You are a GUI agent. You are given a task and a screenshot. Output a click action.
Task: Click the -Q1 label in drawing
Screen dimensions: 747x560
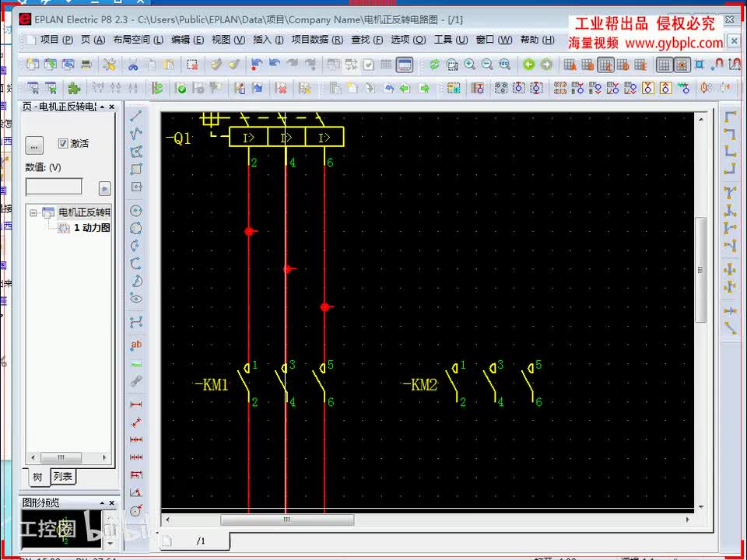click(x=178, y=138)
